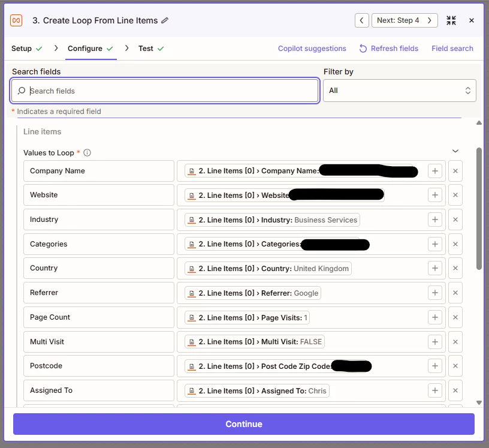Click the vertical scrollbar thumb
This screenshot has width=489, height=448.
(479, 208)
